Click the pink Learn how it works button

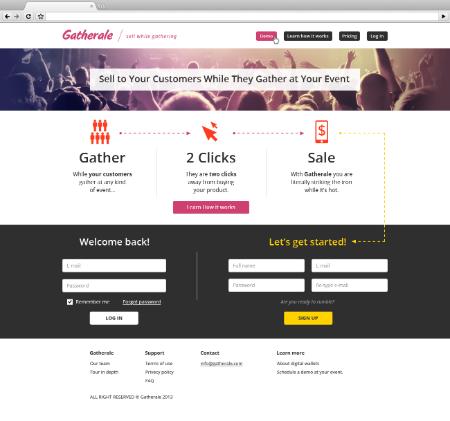[211, 207]
